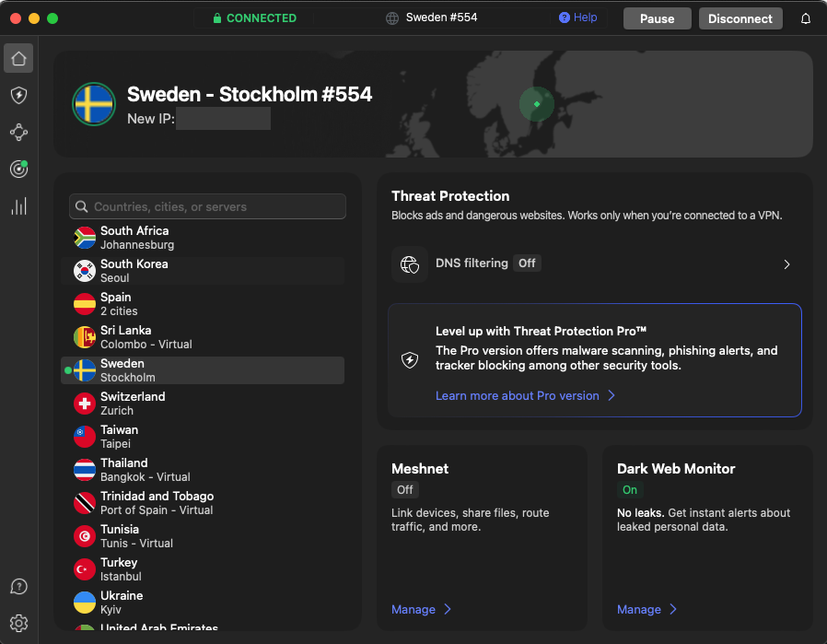The height and width of the screenshot is (644, 827).
Task: Click the chevron next to Meshnet Manage
Action: tap(448, 609)
